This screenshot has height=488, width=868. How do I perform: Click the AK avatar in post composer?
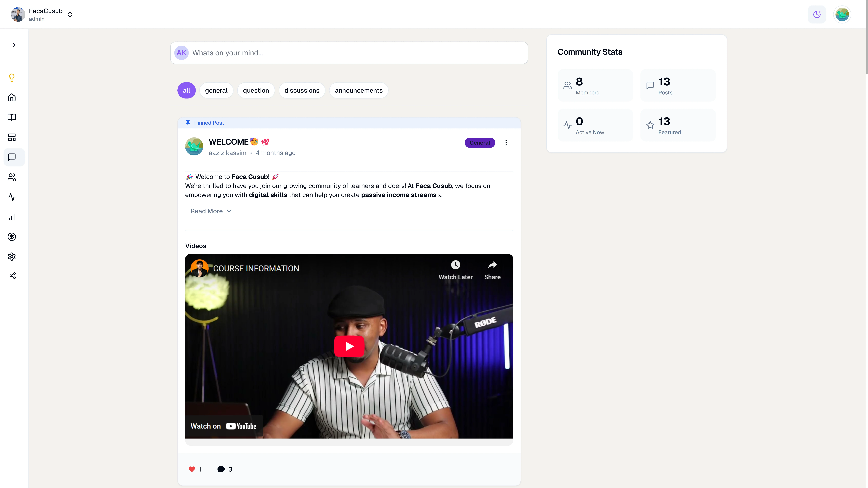coord(181,53)
